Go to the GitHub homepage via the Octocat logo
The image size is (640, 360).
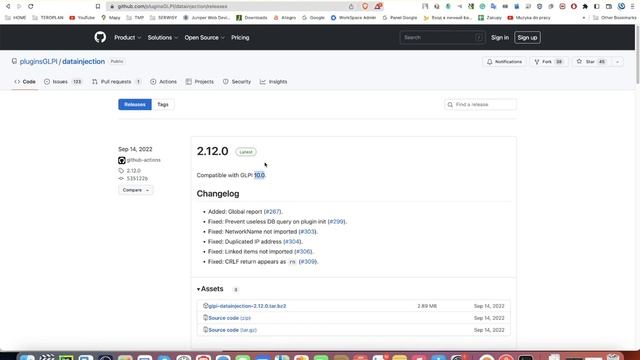pos(100,37)
